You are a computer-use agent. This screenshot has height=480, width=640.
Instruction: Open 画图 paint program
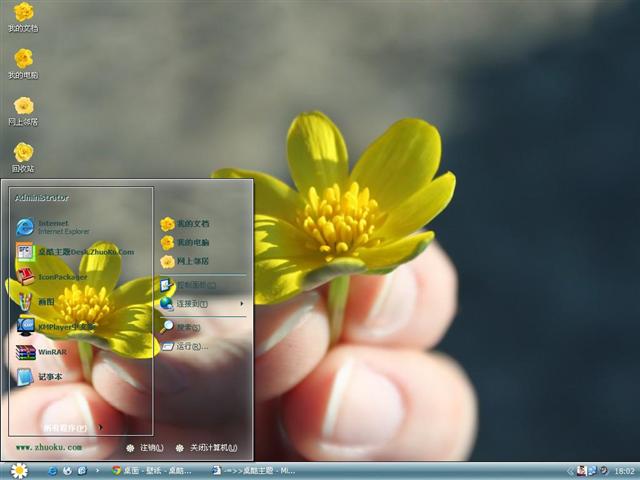pyautogui.click(x=36, y=302)
